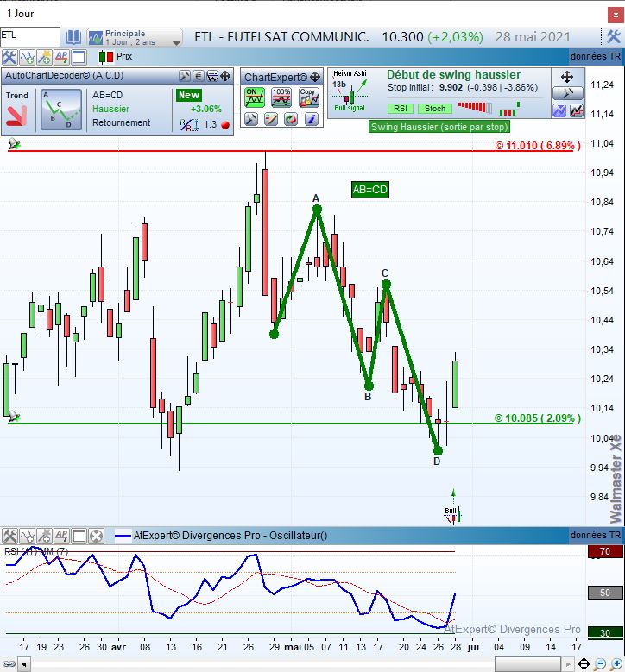This screenshot has height=672, width=625.
Task: Click the 11.010 (6.89%) resistance level label
Action: pyautogui.click(x=538, y=146)
